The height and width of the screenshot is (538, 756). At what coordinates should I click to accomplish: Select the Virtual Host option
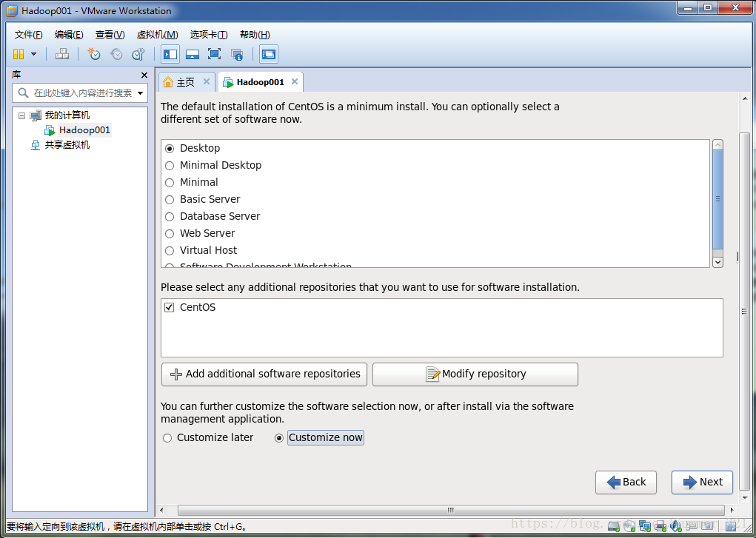tap(170, 251)
